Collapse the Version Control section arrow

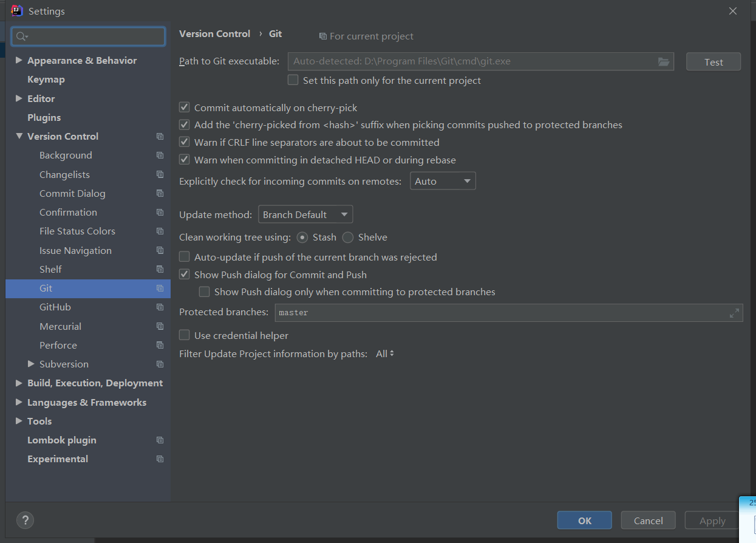(19, 136)
